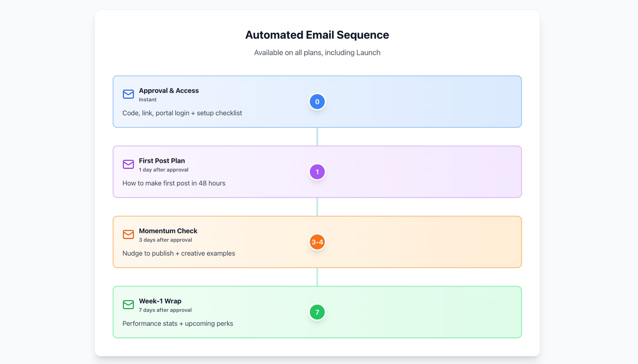Select the orange 3-4 day circle marker
The width and height of the screenshot is (638, 364).
click(x=317, y=242)
